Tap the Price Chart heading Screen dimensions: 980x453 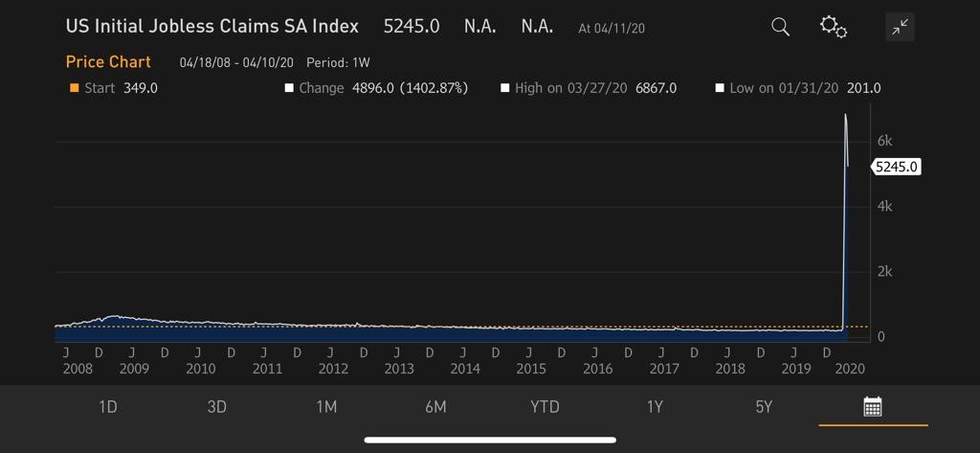(x=108, y=62)
